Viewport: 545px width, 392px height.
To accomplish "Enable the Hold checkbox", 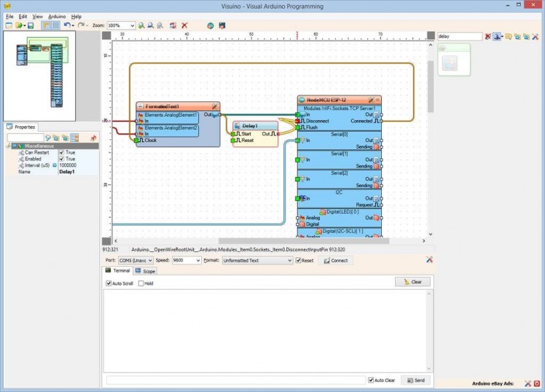I will click(x=141, y=283).
